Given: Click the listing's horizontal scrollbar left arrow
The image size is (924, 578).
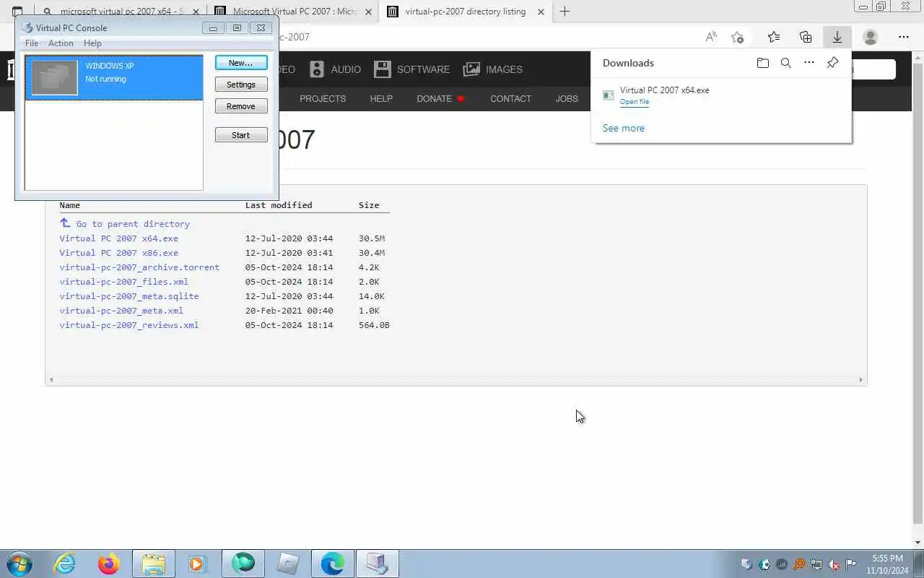Looking at the screenshot, I should click(x=51, y=379).
